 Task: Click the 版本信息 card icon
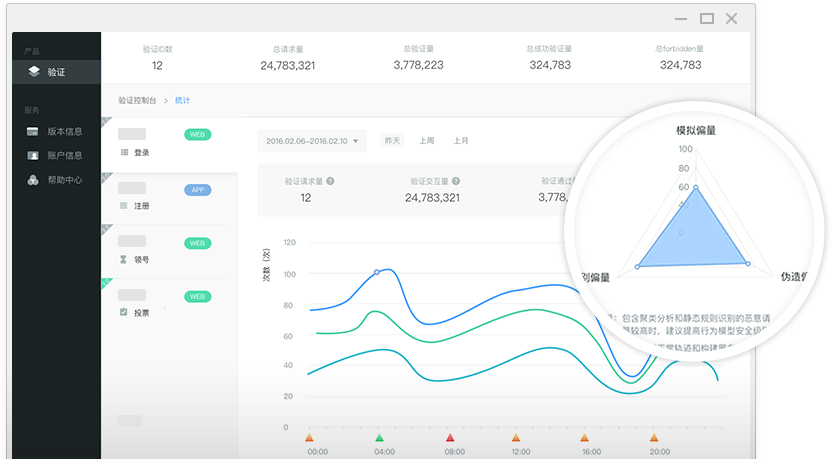pos(33,131)
